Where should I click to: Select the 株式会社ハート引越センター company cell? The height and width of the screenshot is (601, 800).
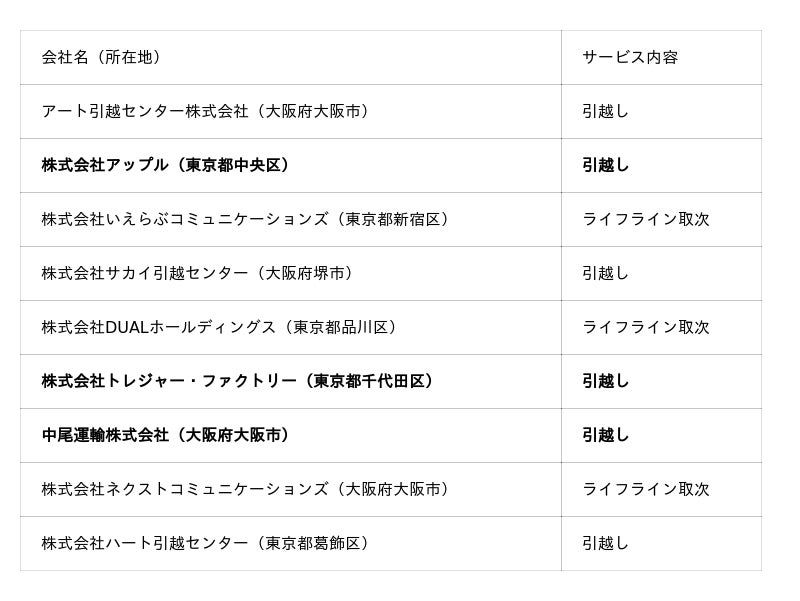[x=205, y=544]
